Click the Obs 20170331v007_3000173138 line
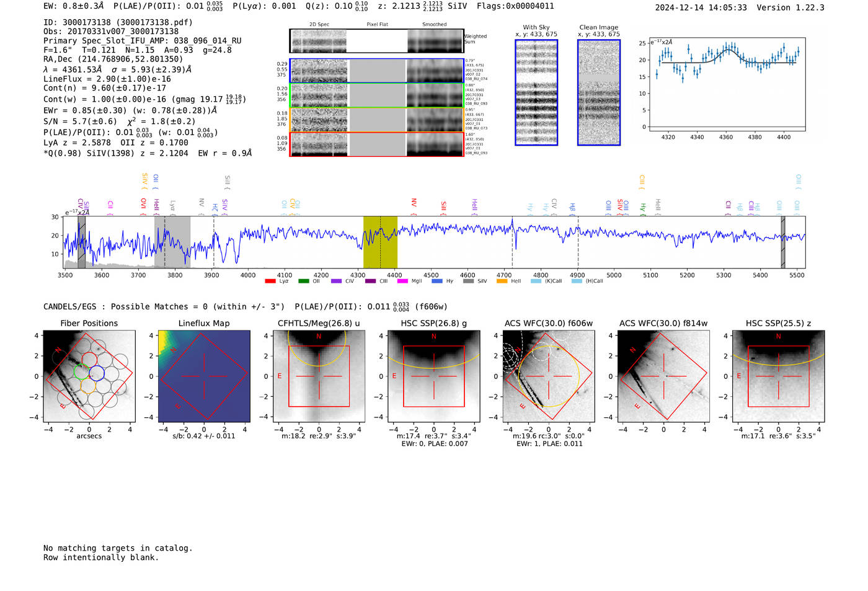Screen dimensions: 868x591 111,32
